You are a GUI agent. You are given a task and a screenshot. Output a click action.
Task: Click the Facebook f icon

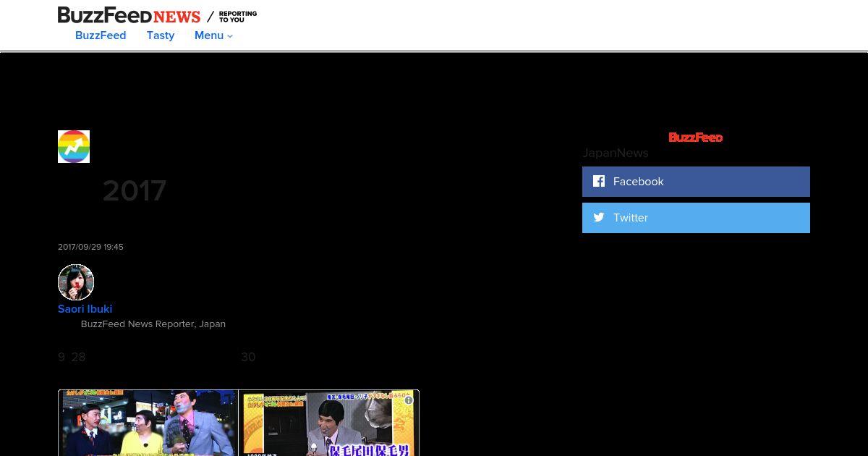click(x=599, y=181)
